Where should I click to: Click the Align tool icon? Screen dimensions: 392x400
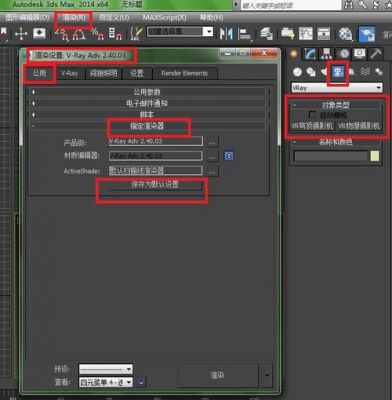tap(245, 34)
